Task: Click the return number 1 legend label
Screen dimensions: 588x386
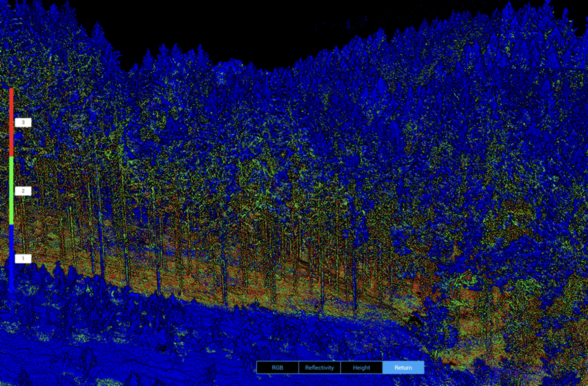Action: [23, 259]
